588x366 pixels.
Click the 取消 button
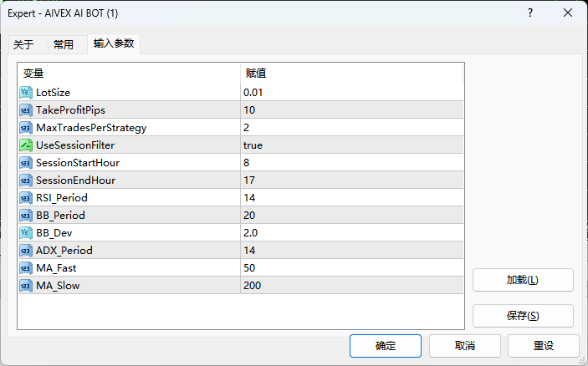coord(465,346)
